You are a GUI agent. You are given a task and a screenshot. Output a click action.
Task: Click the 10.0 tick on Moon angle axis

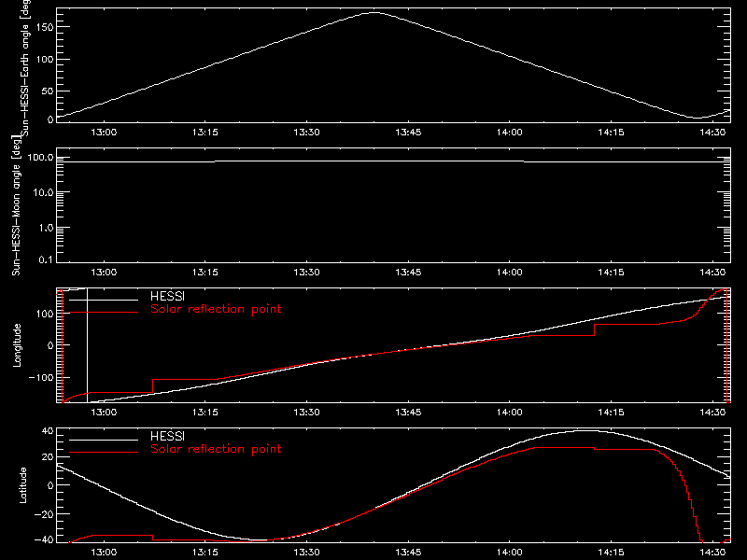click(x=44, y=192)
